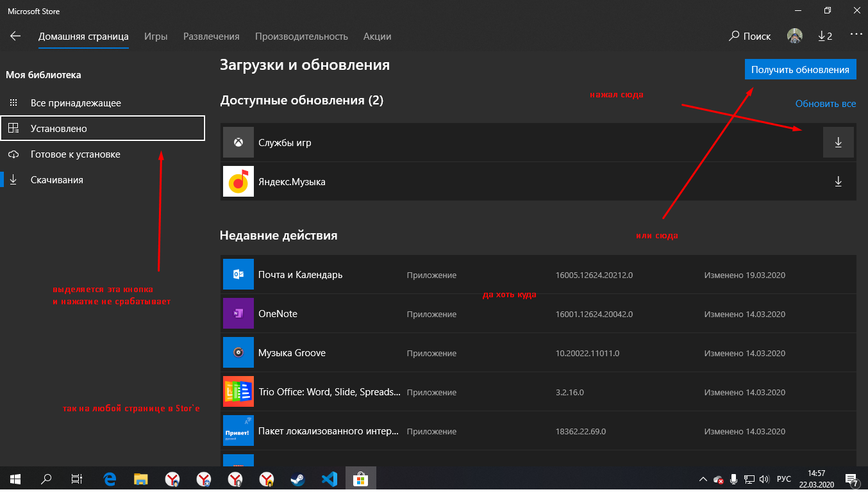This screenshot has height=492, width=868.
Task: Open Поиск search
Action: click(x=750, y=37)
